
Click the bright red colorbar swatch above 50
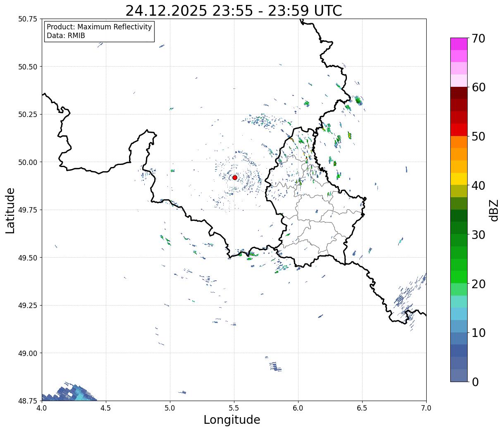click(x=459, y=130)
